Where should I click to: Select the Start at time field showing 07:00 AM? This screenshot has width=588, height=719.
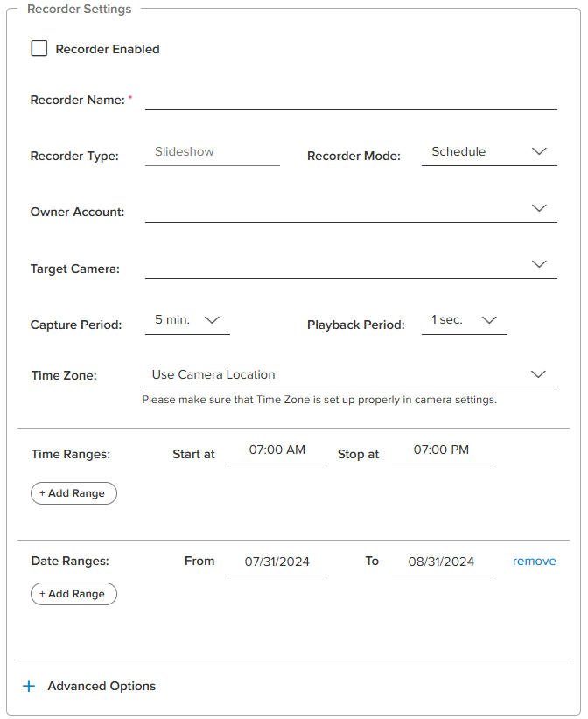(276, 450)
